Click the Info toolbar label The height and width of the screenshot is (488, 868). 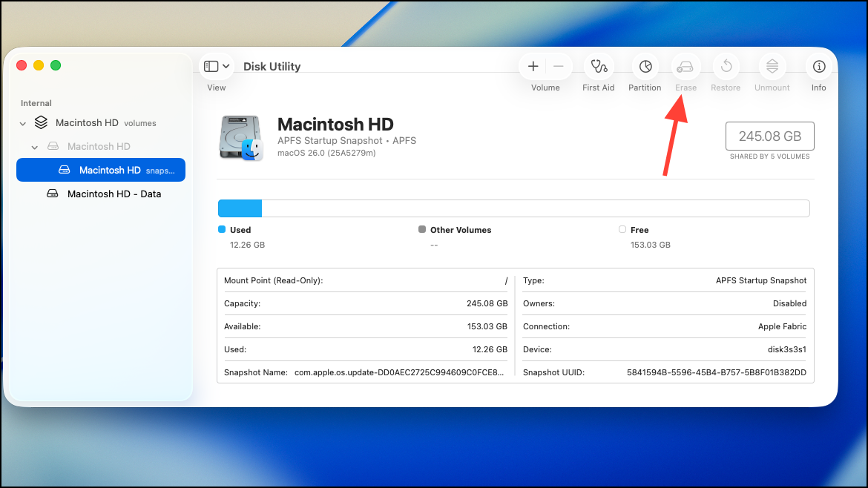coord(819,88)
